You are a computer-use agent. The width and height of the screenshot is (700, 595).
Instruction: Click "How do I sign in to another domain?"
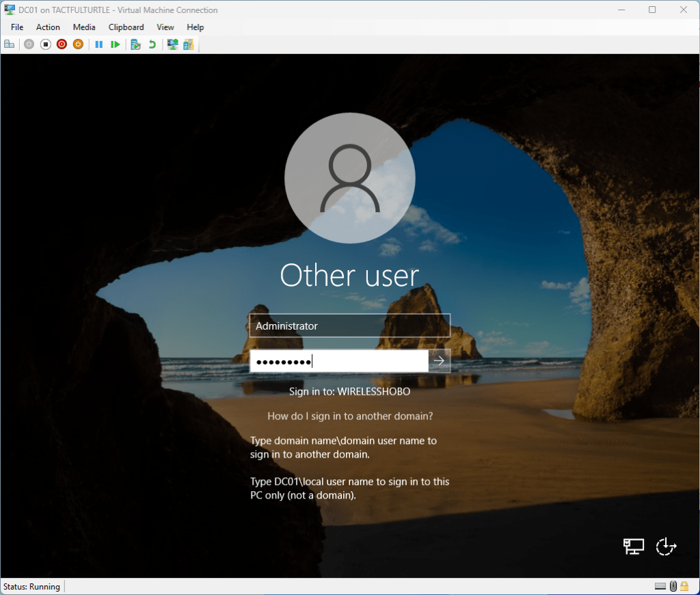(x=350, y=416)
